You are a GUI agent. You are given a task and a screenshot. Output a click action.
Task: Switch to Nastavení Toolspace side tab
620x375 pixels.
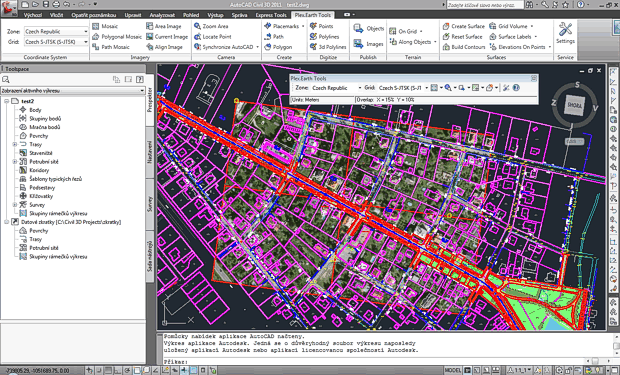pyautogui.click(x=150, y=152)
